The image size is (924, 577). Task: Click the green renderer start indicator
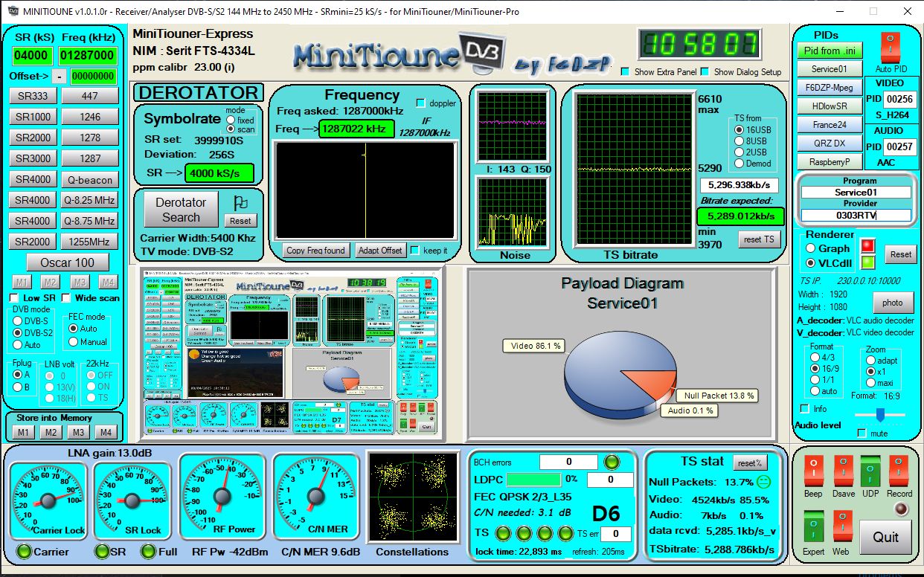tap(867, 262)
